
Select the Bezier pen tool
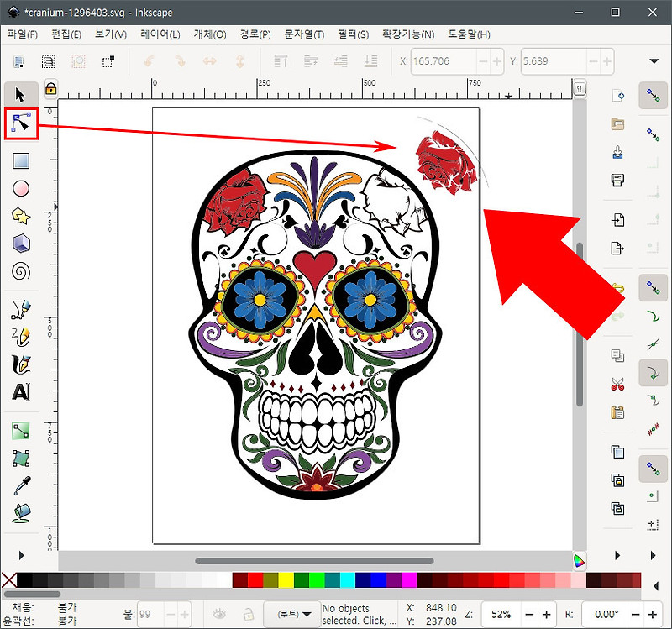point(21,309)
